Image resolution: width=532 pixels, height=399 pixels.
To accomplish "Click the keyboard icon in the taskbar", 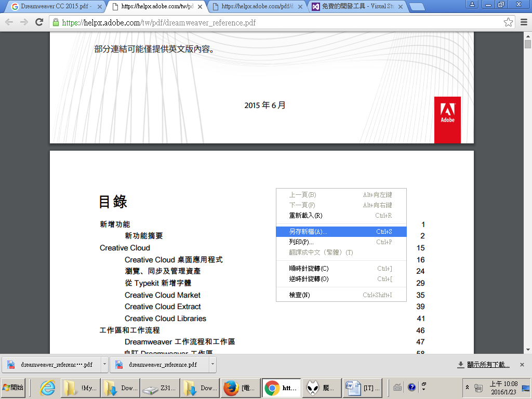I will click(397, 387).
